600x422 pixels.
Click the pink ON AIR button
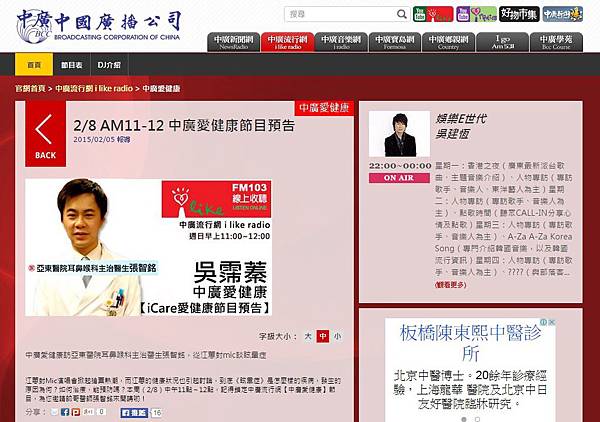pos(399,178)
